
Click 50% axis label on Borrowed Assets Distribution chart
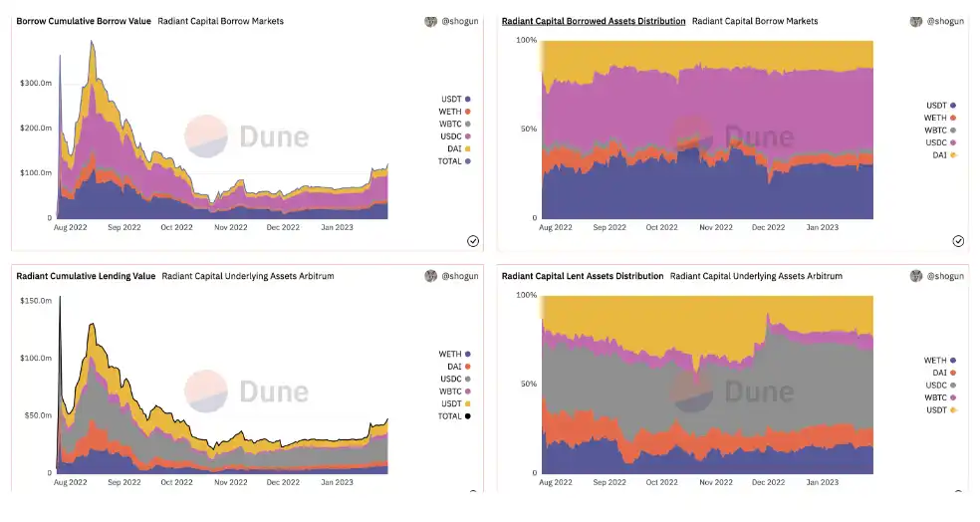[x=529, y=129]
